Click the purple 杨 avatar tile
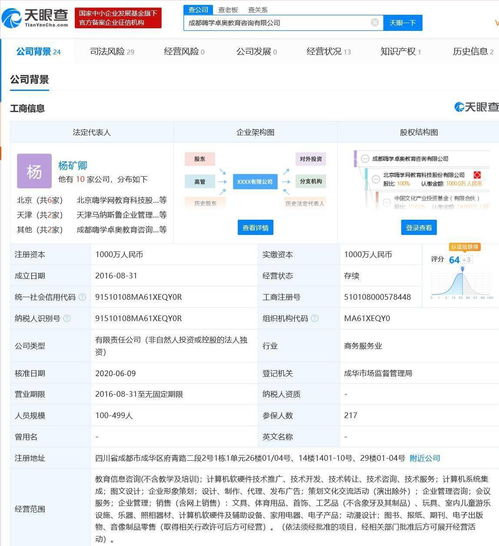Screen dimensions: 499x546 click(34, 171)
